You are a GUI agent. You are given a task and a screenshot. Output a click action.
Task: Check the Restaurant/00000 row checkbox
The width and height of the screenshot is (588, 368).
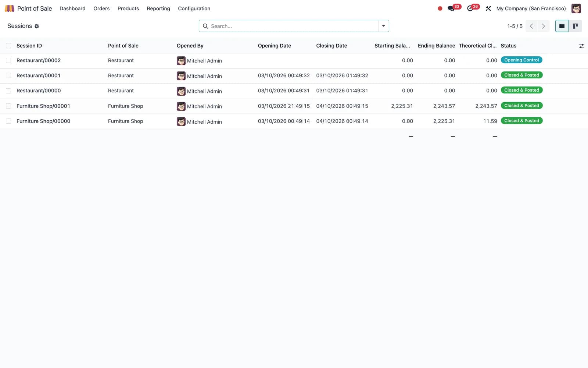pyautogui.click(x=8, y=91)
